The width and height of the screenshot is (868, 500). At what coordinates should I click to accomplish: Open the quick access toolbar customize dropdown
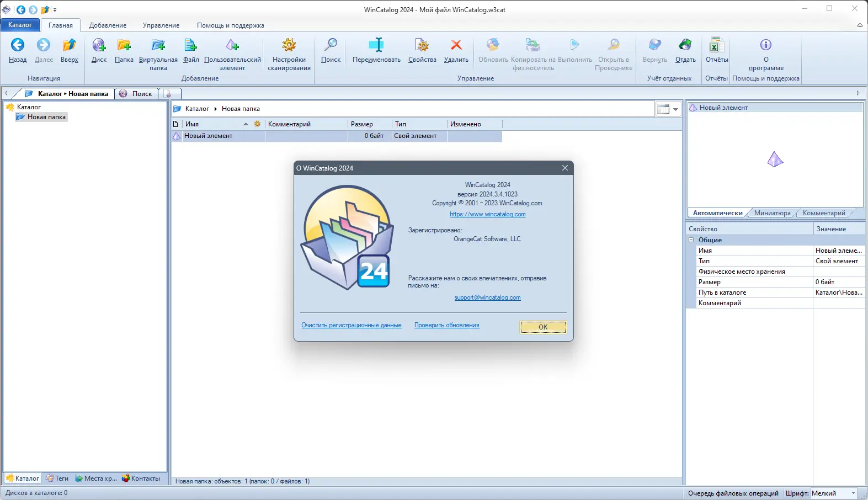tap(55, 10)
